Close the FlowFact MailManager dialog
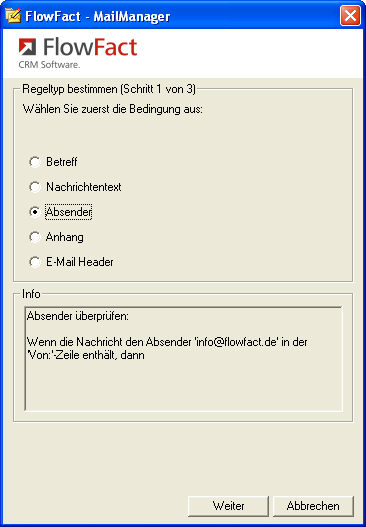Screen dimensions: 366x527 [x=350, y=15]
